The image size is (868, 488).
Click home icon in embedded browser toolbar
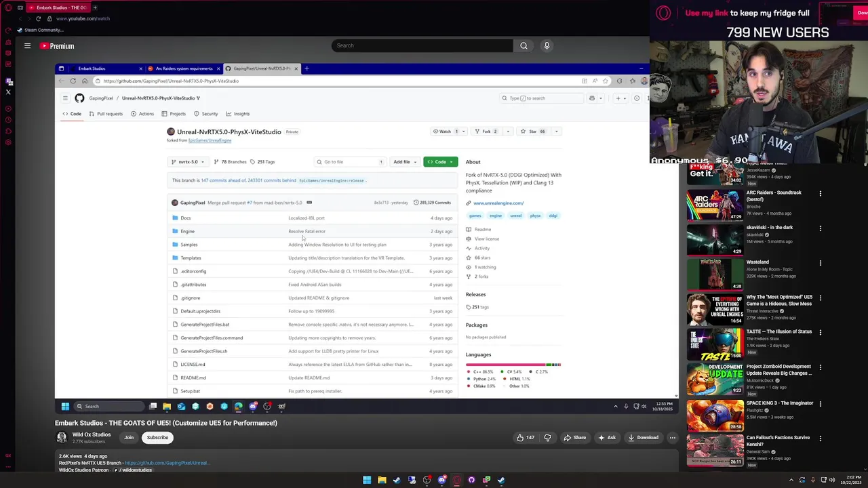pyautogui.click(x=84, y=81)
